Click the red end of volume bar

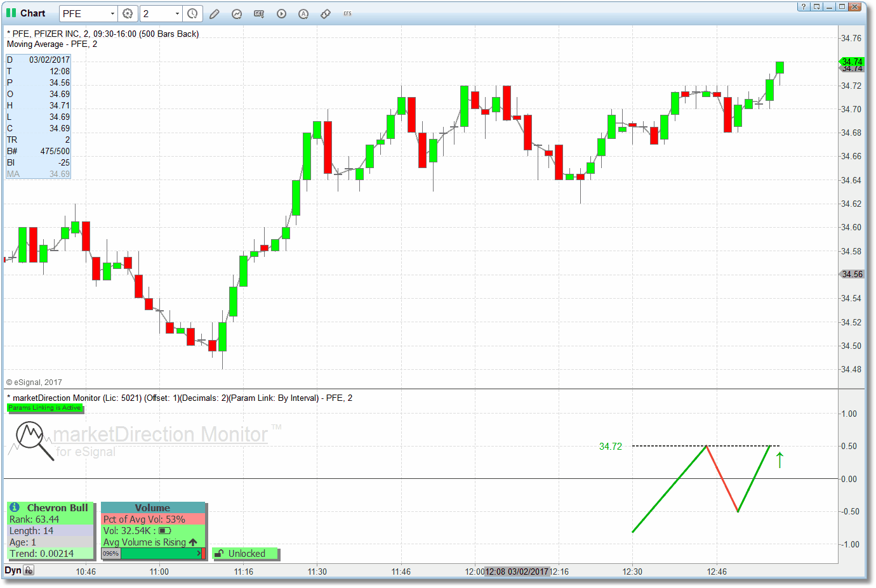tap(203, 554)
